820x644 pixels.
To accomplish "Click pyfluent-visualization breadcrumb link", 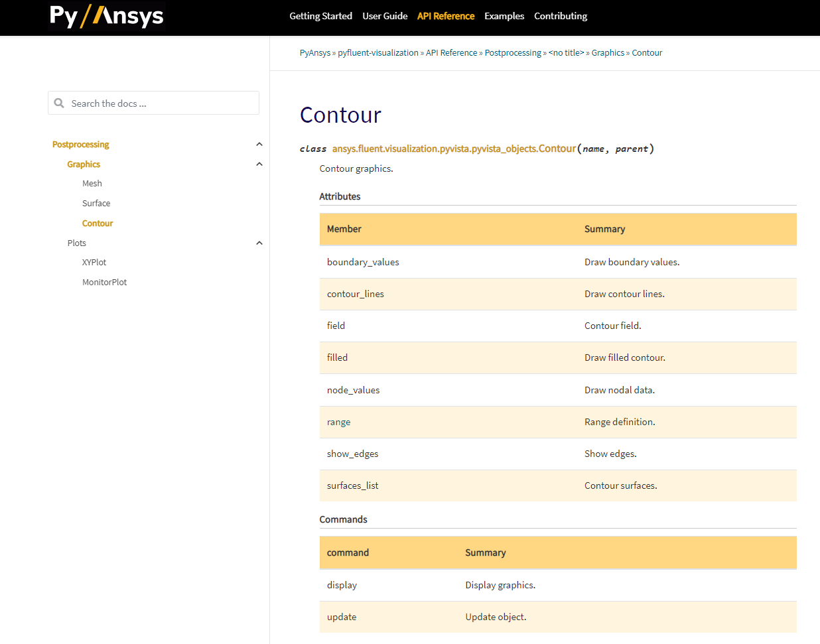I will tap(378, 53).
